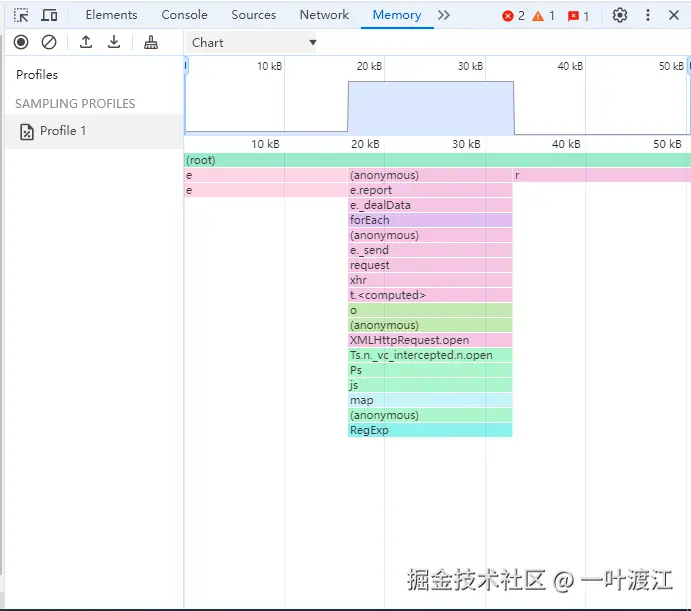The width and height of the screenshot is (691, 611).
Task: Collect garbage with the broom icon
Action: (x=151, y=42)
